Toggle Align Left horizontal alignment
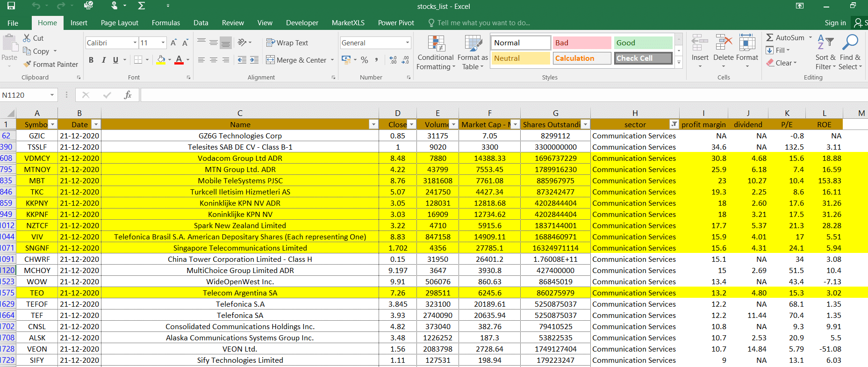The width and height of the screenshot is (868, 367). coord(201,60)
